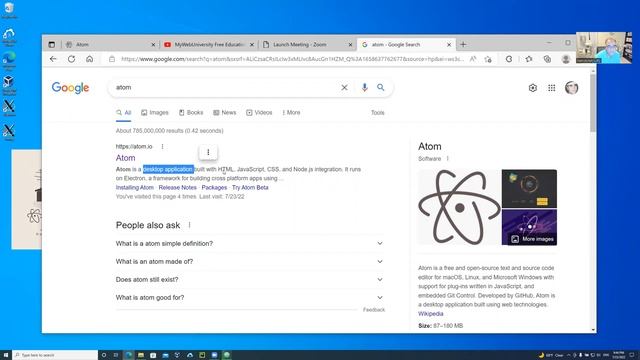The width and height of the screenshot is (640, 360).
Task: Close the Atom browser tab
Action: [153, 44]
